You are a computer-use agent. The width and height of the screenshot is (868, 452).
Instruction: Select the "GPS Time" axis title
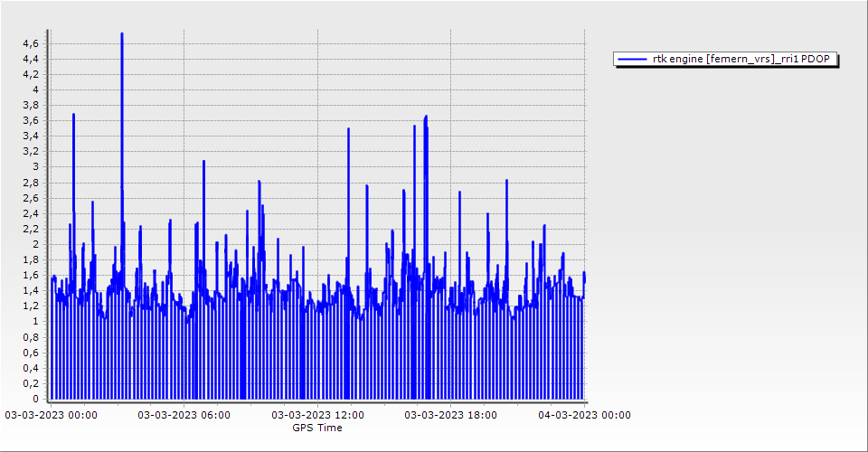click(317, 428)
